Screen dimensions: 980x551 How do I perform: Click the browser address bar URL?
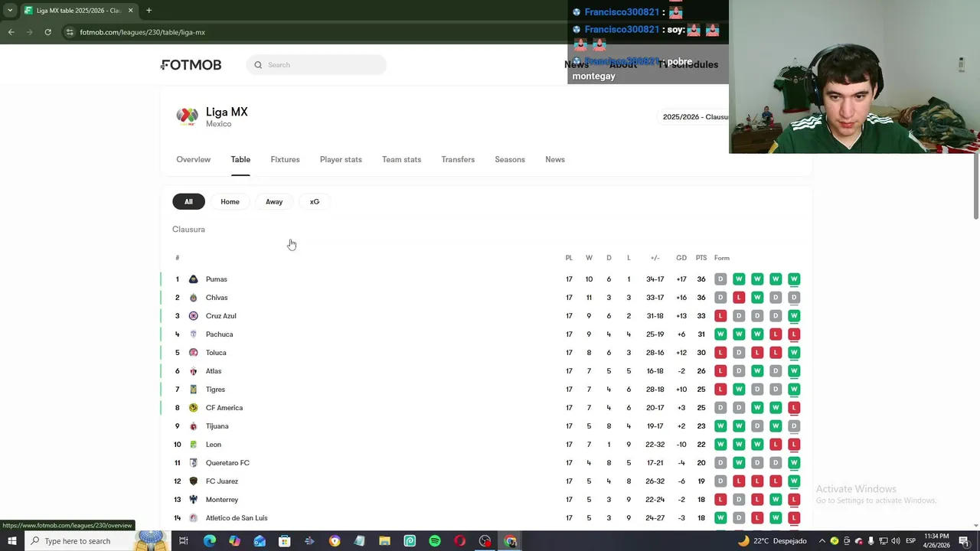(x=142, y=32)
